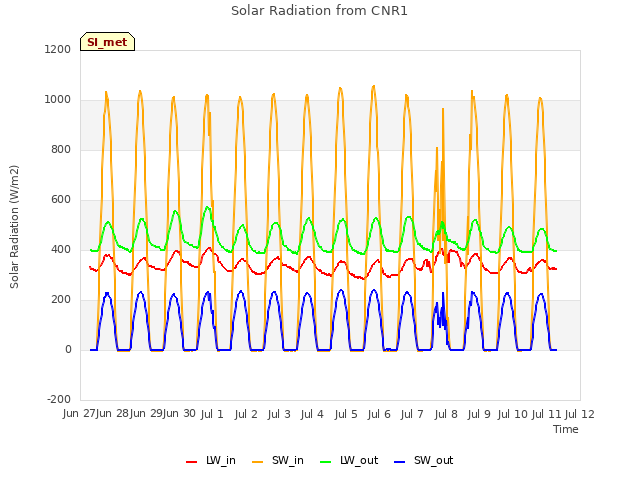The width and height of the screenshot is (640, 480).
Task: Click the Jul 3 x-axis tick label
Action: pyautogui.click(x=279, y=414)
